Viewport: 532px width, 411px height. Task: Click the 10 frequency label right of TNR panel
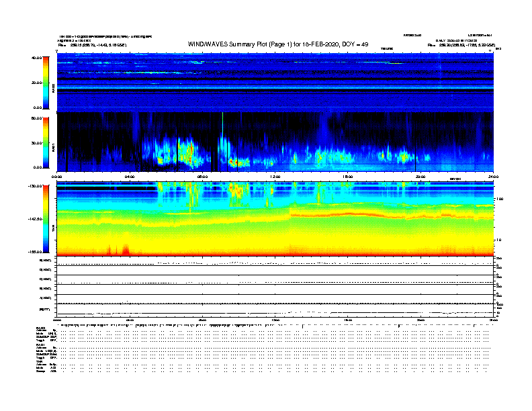pyautogui.click(x=499, y=240)
